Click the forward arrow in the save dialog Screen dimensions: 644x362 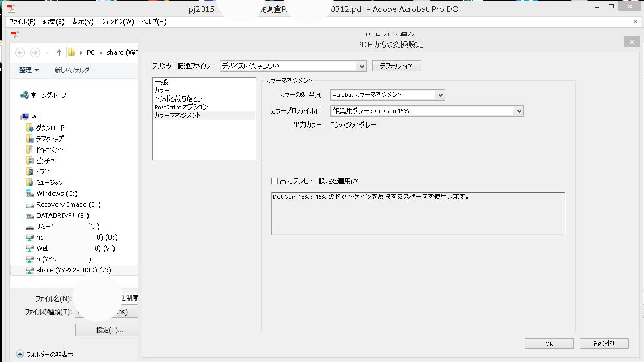(35, 52)
